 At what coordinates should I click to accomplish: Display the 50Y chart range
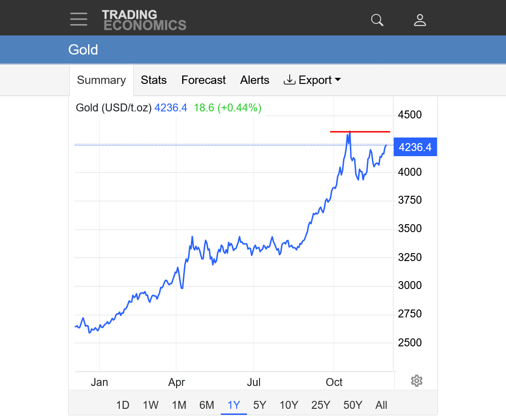tap(353, 405)
